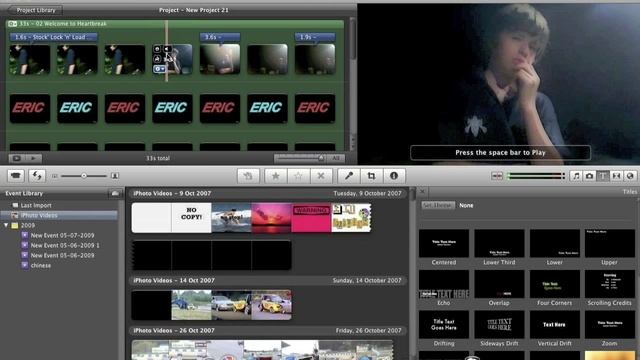Select iPhoto Videos in Event Library

tap(59, 215)
